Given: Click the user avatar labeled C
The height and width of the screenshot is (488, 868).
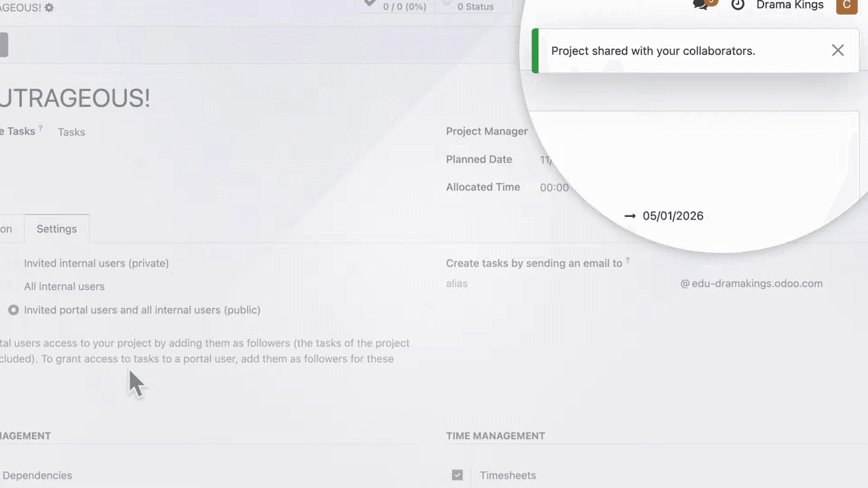Looking at the screenshot, I should pos(846,5).
